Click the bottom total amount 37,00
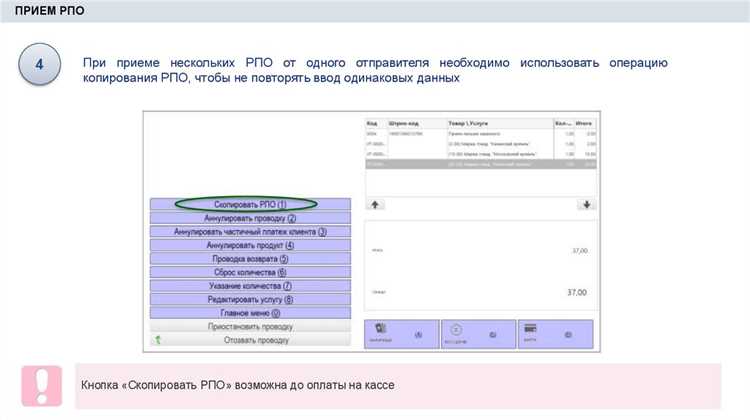The height and width of the screenshot is (420, 750). (x=577, y=292)
